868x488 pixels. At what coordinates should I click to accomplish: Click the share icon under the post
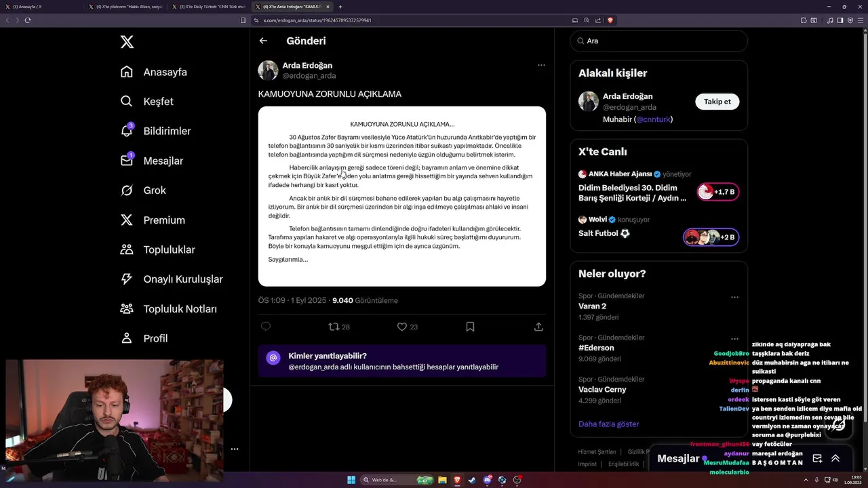pos(538,327)
